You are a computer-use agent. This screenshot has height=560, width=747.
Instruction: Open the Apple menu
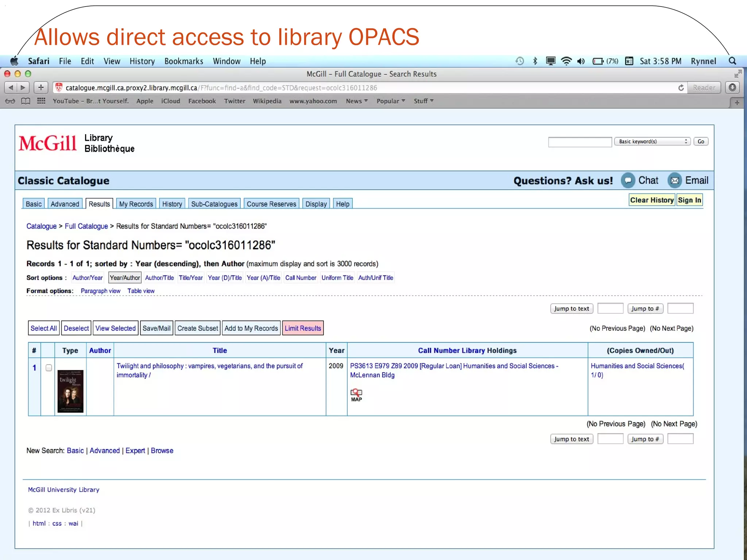tap(14, 61)
